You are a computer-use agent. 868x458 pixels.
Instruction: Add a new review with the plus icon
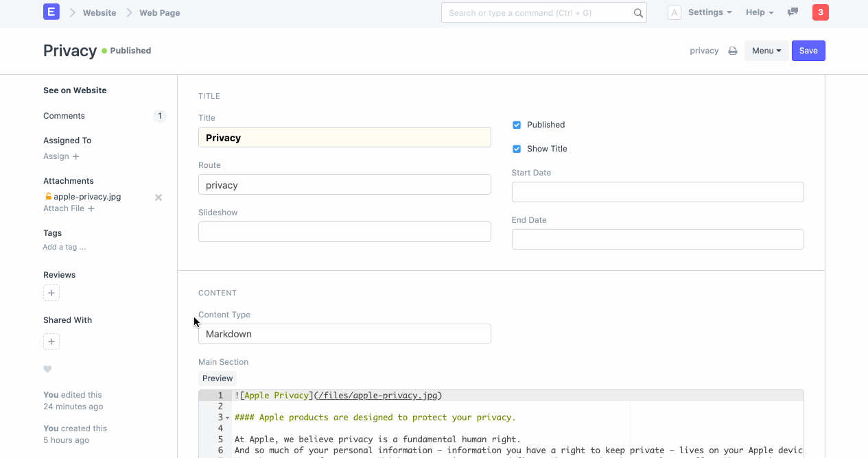coord(51,293)
